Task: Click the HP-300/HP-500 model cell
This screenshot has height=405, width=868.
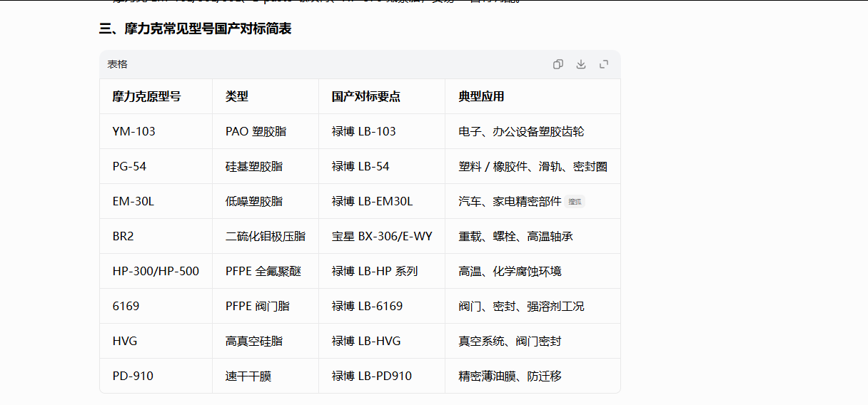Action: coord(156,271)
